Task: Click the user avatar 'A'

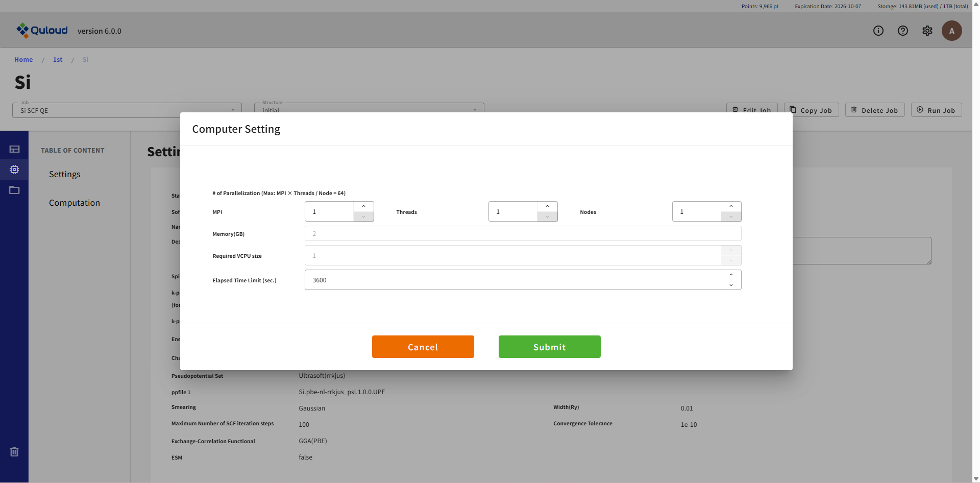Action: click(x=951, y=31)
